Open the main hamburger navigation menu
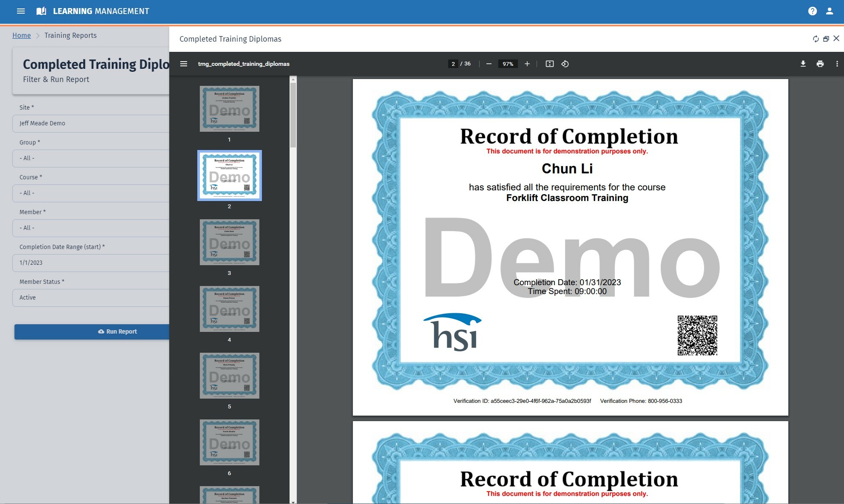 [x=21, y=11]
